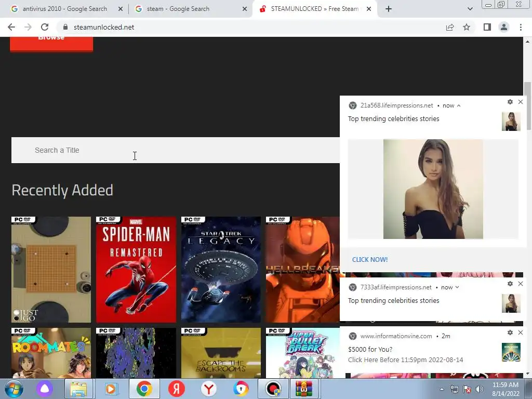532x399 pixels.
Task: Open the Chrome profile avatar
Action: pos(504,27)
